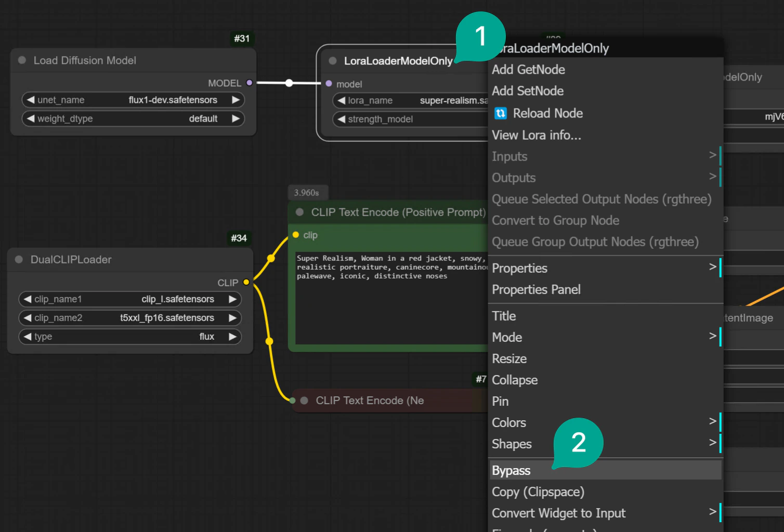
Task: Expand the Properties submenu
Action: coord(606,268)
